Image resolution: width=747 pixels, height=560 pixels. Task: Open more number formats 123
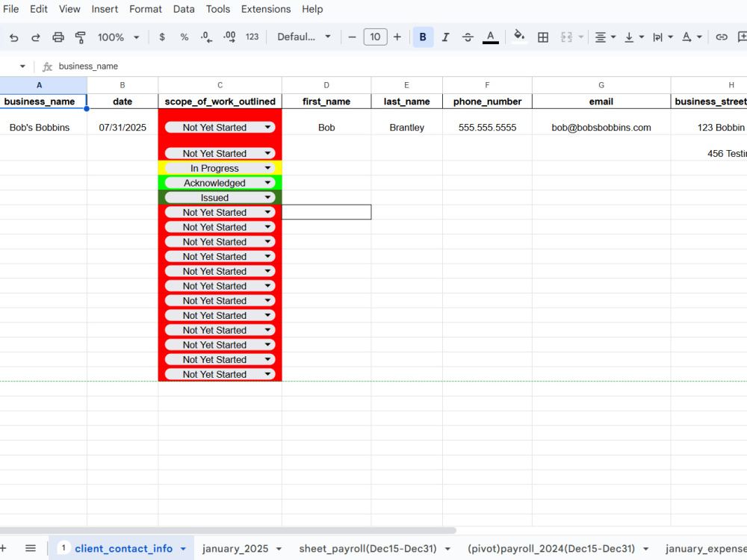(252, 37)
